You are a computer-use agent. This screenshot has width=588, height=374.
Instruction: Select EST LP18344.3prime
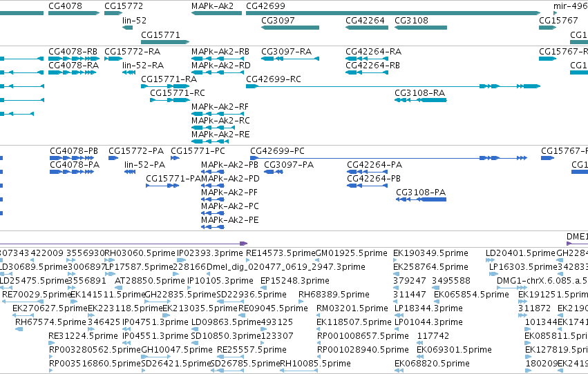coord(428,309)
